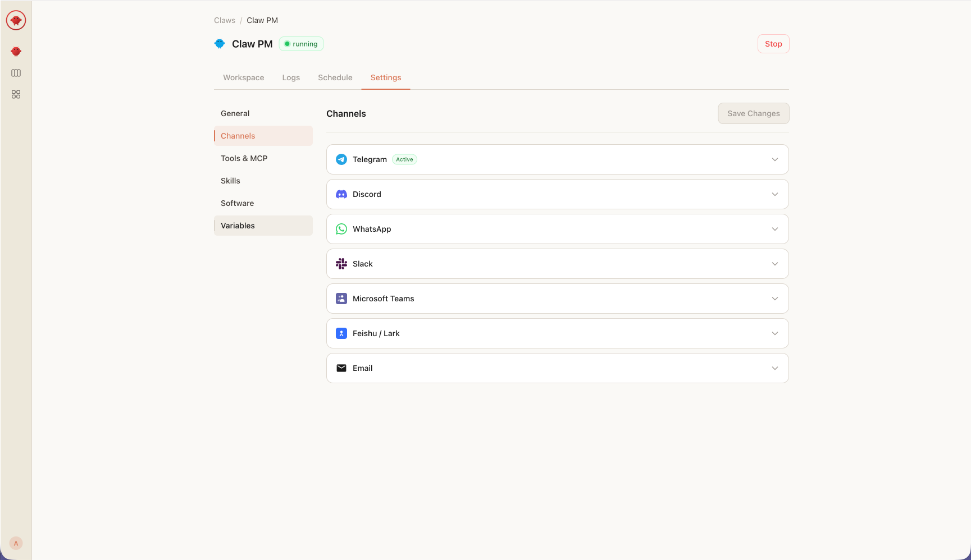Expand the Slack channel chevron
This screenshot has width=971, height=560.
(775, 264)
